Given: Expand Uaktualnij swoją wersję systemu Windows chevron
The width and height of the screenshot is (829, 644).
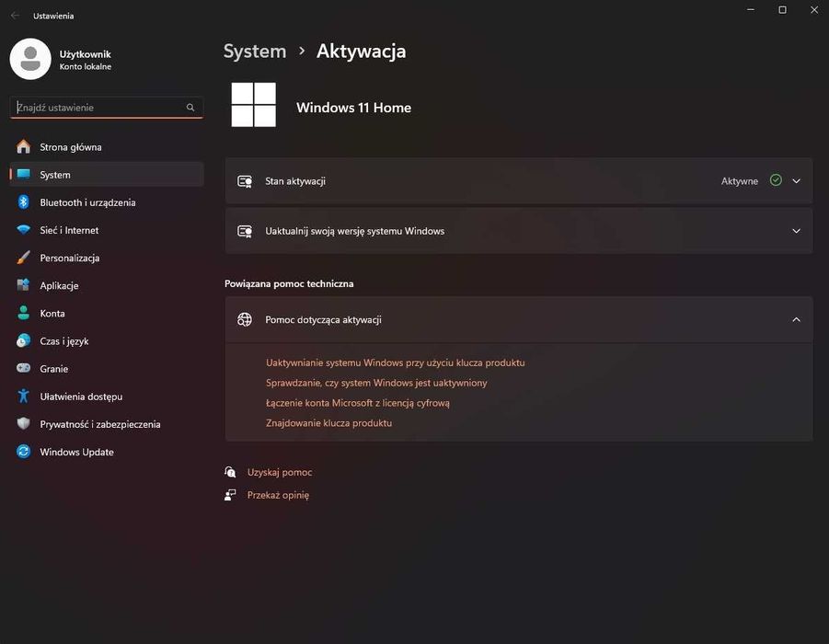Looking at the screenshot, I should click(796, 231).
